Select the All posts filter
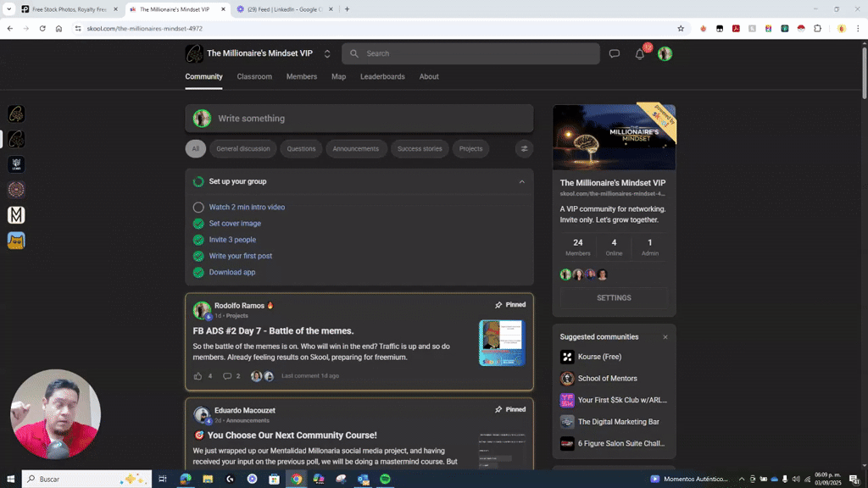 196,148
